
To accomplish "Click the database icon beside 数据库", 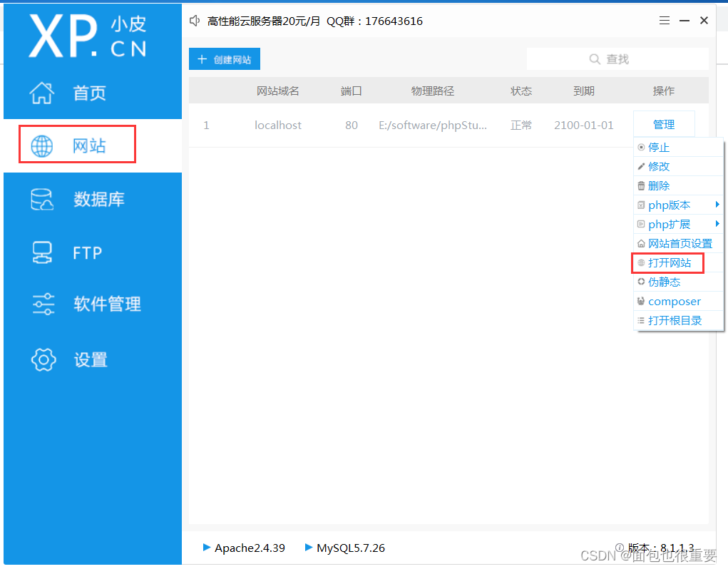I will [42, 200].
